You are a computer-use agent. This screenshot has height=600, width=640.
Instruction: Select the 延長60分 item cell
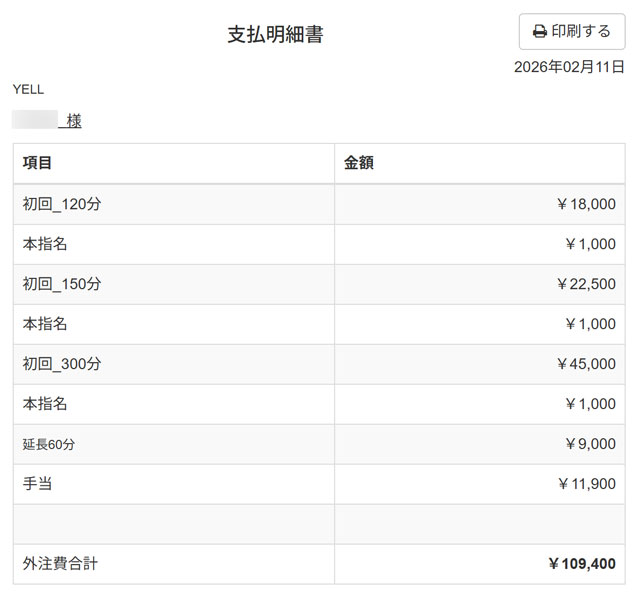(x=49, y=444)
